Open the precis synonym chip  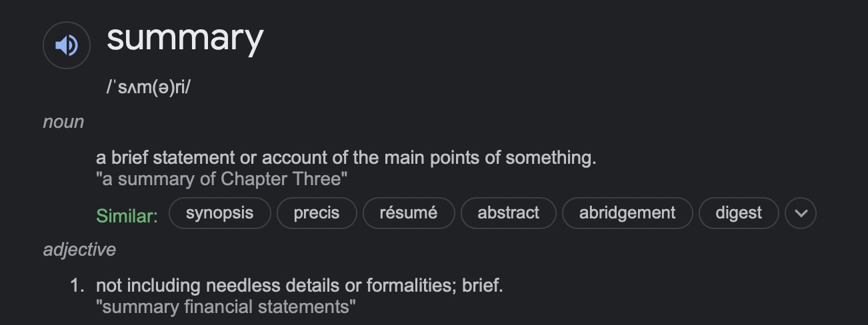tap(317, 213)
